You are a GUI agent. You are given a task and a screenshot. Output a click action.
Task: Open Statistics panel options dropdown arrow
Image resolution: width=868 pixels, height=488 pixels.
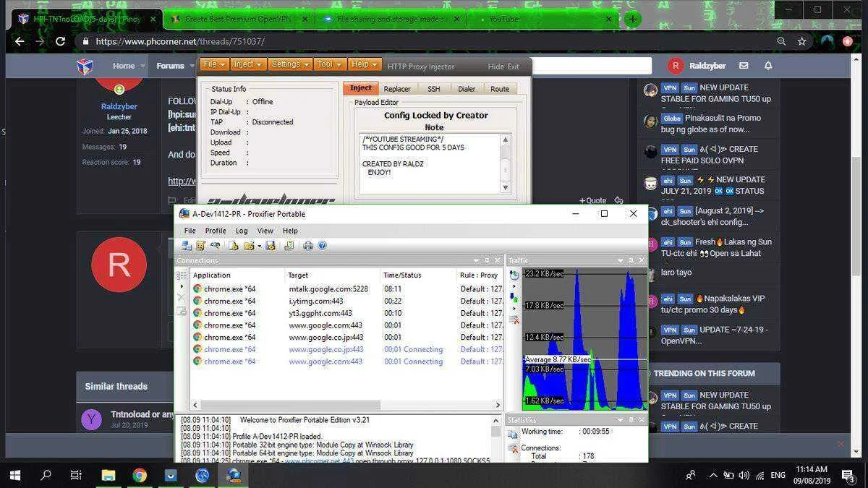(x=620, y=419)
